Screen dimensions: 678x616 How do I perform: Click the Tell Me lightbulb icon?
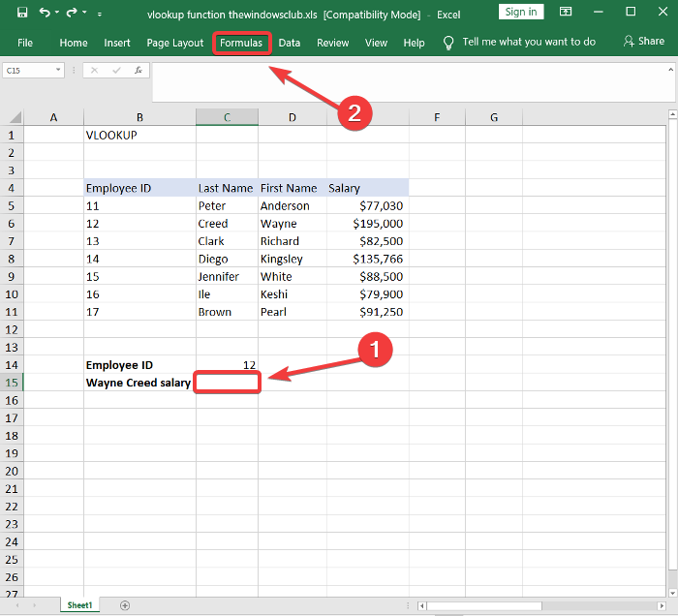pos(448,43)
